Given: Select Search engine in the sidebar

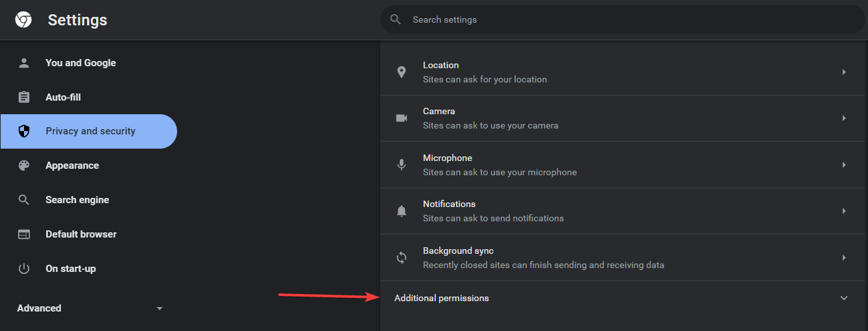Looking at the screenshot, I should coord(77,200).
